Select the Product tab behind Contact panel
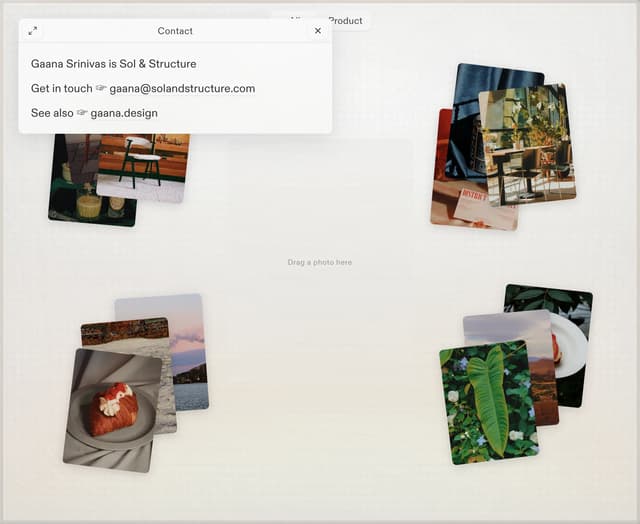 pyautogui.click(x=345, y=21)
